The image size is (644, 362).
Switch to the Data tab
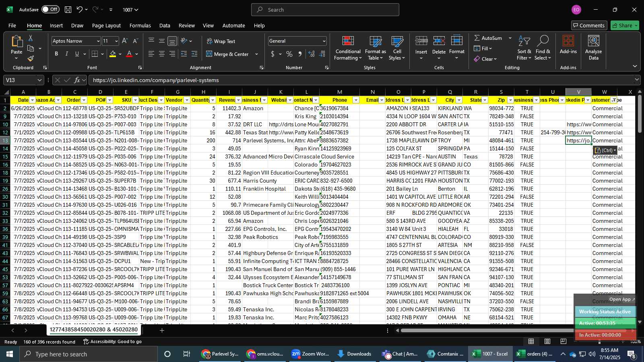click(165, 25)
